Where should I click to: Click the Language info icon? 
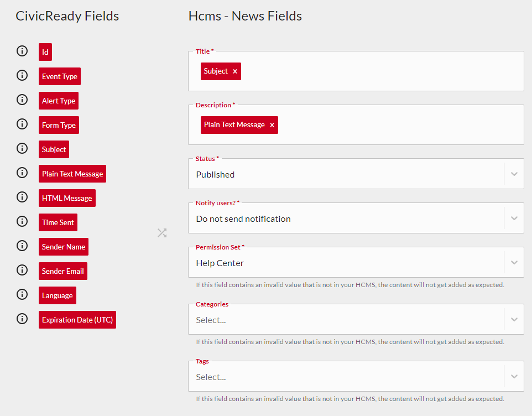[22, 294]
